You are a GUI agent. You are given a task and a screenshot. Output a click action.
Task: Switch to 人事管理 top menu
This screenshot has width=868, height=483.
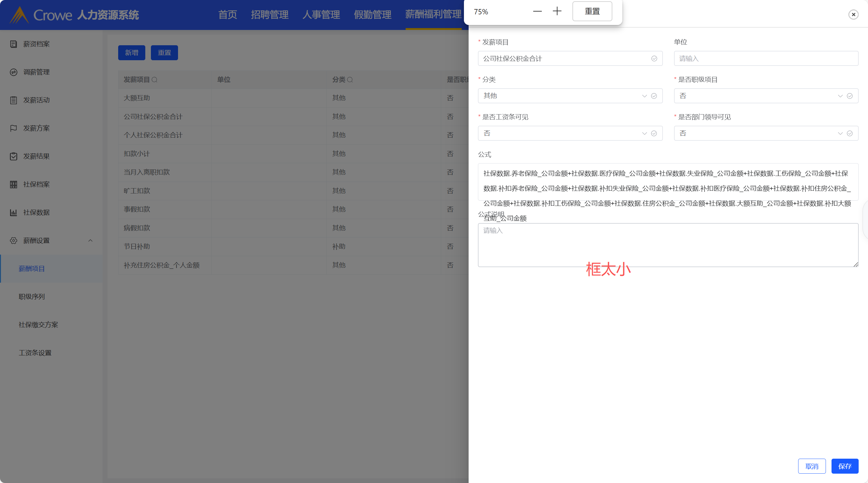point(321,14)
